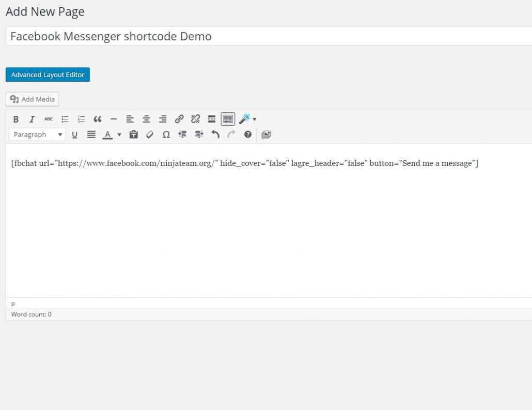Decrease the paragraph indent

point(182,135)
